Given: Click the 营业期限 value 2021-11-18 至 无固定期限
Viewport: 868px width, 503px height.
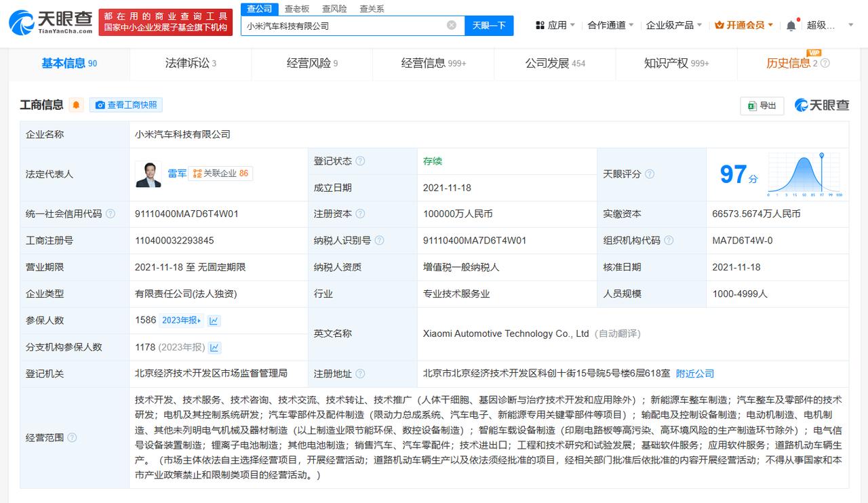Looking at the screenshot, I should coord(191,267).
